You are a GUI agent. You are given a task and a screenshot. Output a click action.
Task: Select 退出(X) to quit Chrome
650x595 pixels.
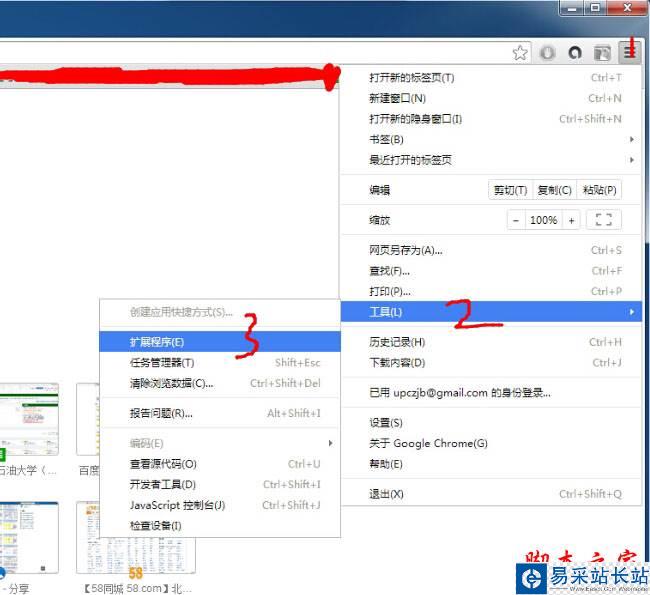tap(491, 494)
